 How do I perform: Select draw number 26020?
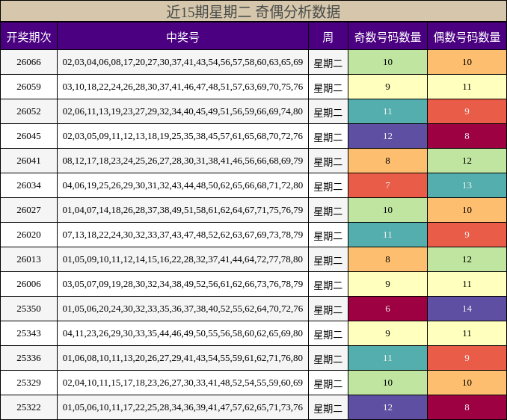tap(28, 235)
